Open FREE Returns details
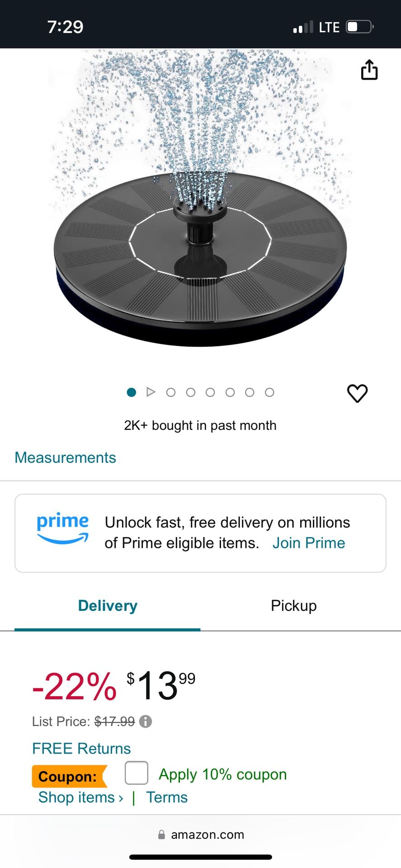Screen dimensions: 401x868 point(81,749)
